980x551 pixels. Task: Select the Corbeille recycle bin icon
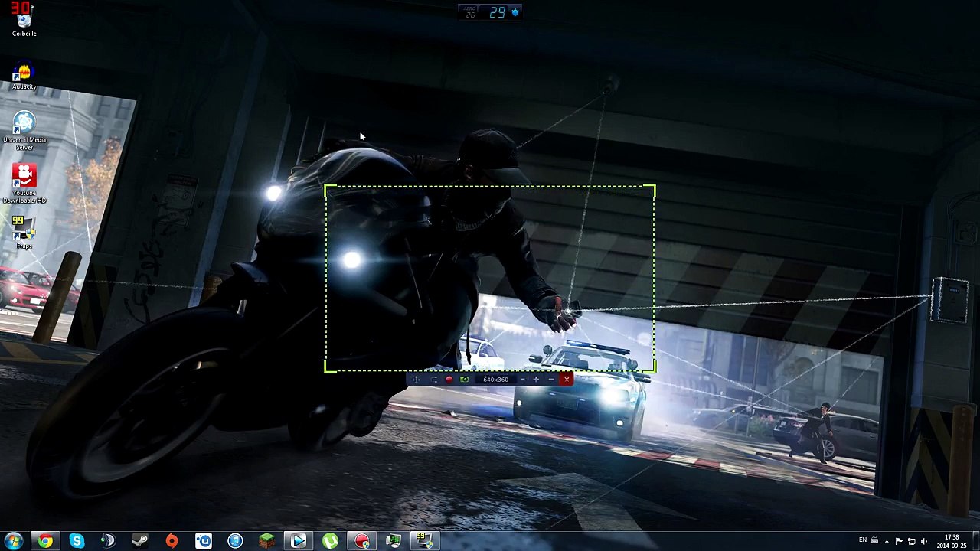click(24, 21)
